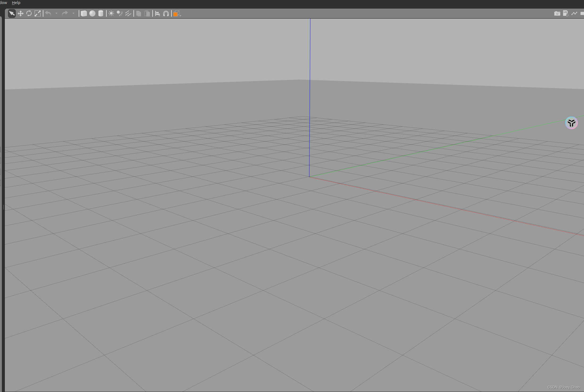Viewport: 584px width, 392px height.
Task: Open the plot graph icon
Action: tap(574, 13)
